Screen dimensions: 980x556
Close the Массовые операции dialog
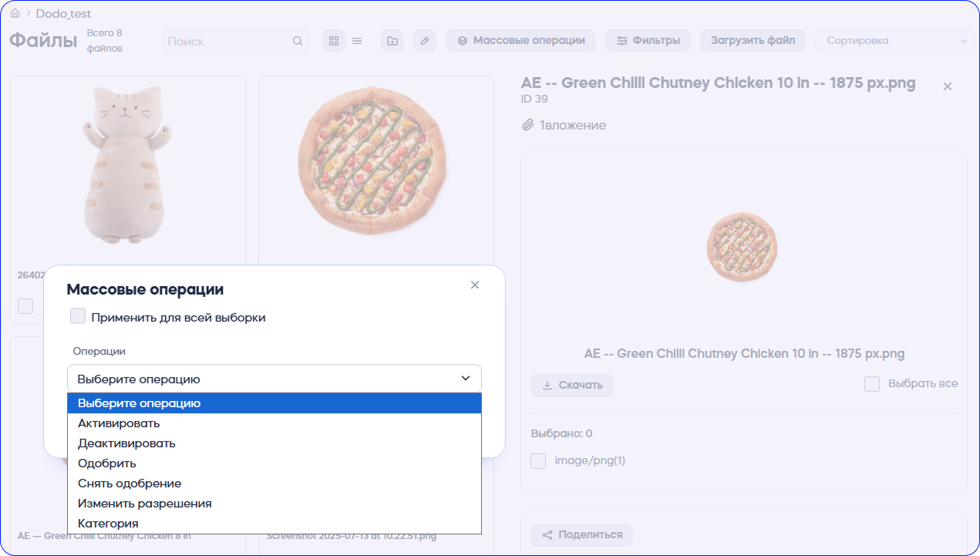475,285
